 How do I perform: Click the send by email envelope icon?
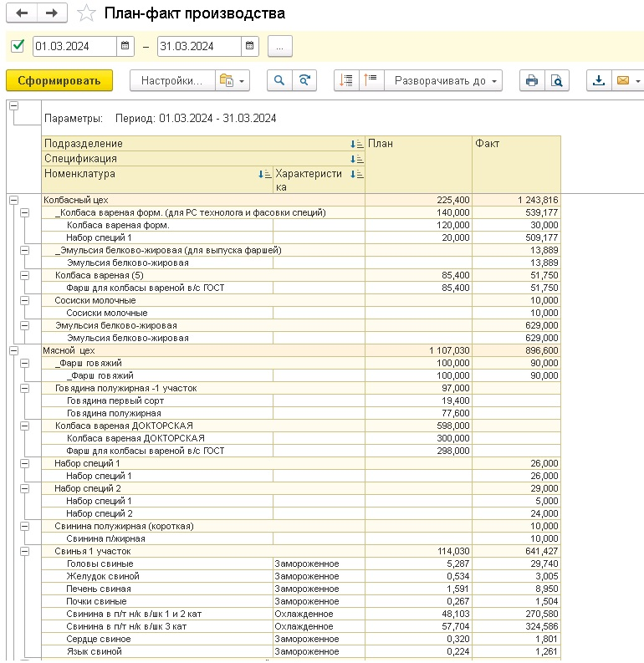[x=623, y=80]
